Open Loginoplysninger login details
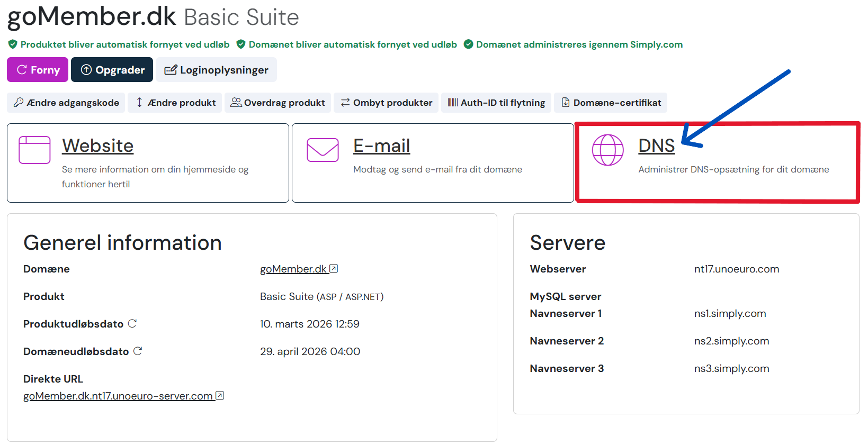The width and height of the screenshot is (868, 445). (x=216, y=70)
